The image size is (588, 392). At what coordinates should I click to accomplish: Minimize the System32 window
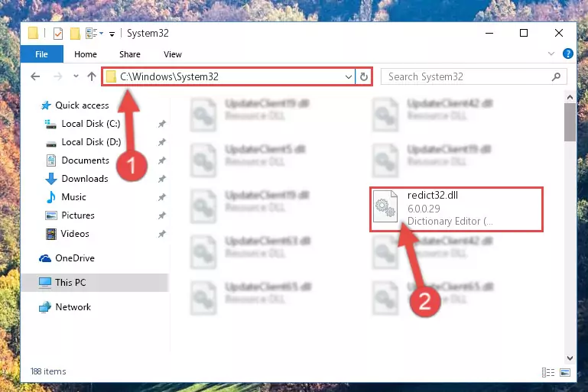[489, 33]
